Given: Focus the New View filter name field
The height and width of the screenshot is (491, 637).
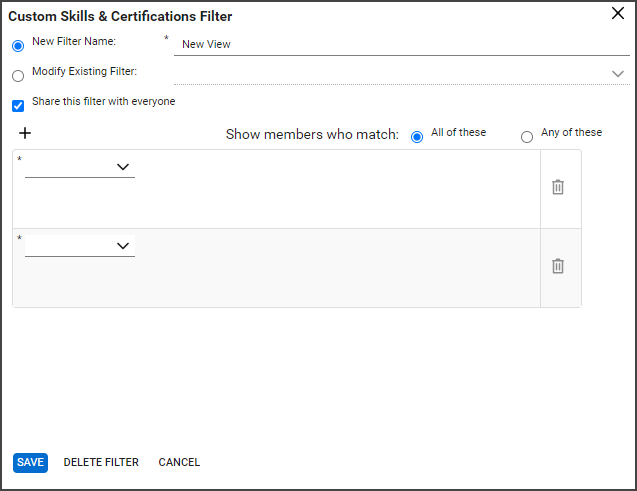Looking at the screenshot, I should (402, 44).
